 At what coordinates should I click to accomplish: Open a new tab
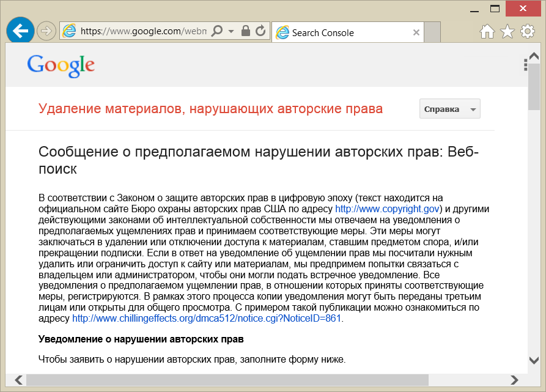click(x=432, y=32)
